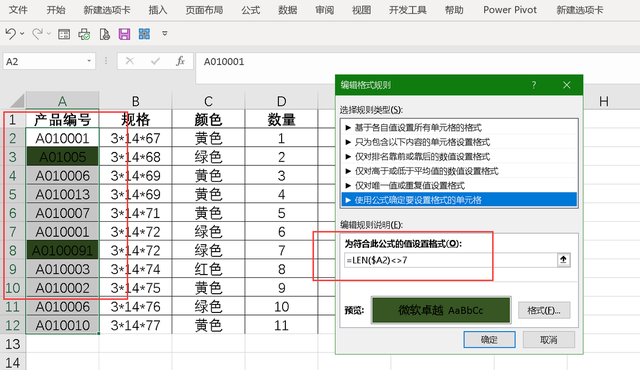Click the header cell 数量

click(x=281, y=120)
